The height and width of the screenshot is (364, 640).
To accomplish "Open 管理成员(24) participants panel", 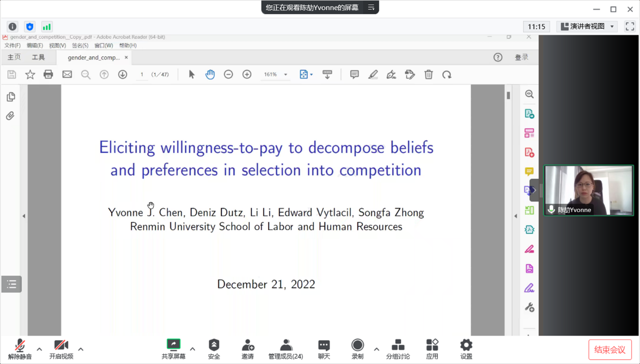I will [286, 349].
